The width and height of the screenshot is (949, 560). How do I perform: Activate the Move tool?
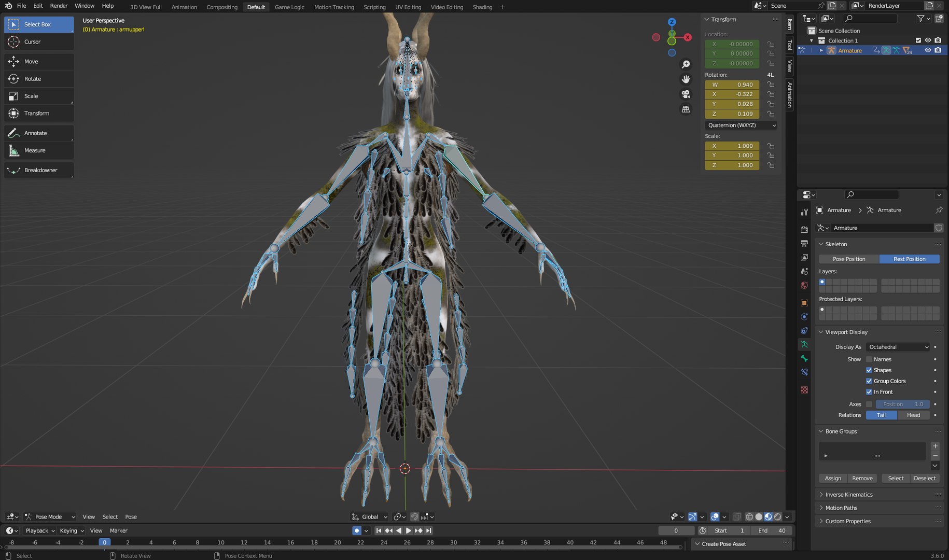point(39,61)
